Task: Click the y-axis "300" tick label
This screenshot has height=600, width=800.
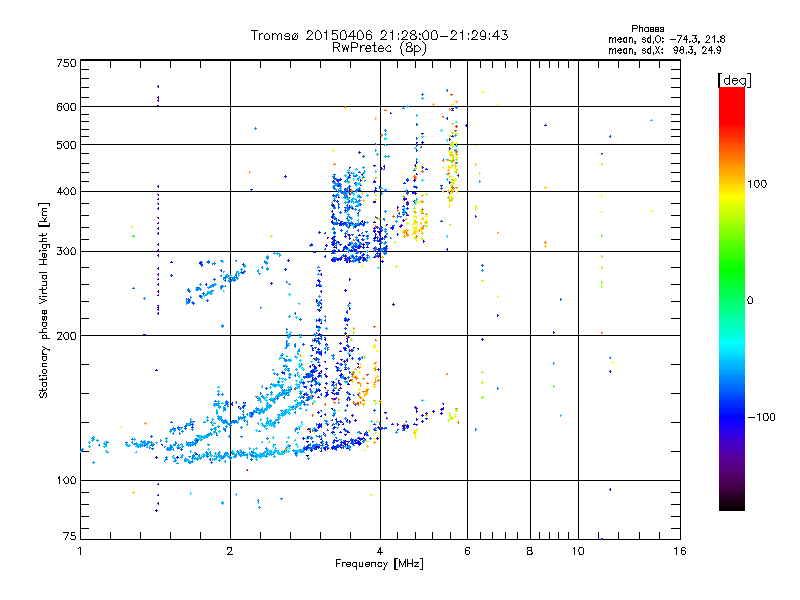Action: tap(66, 252)
